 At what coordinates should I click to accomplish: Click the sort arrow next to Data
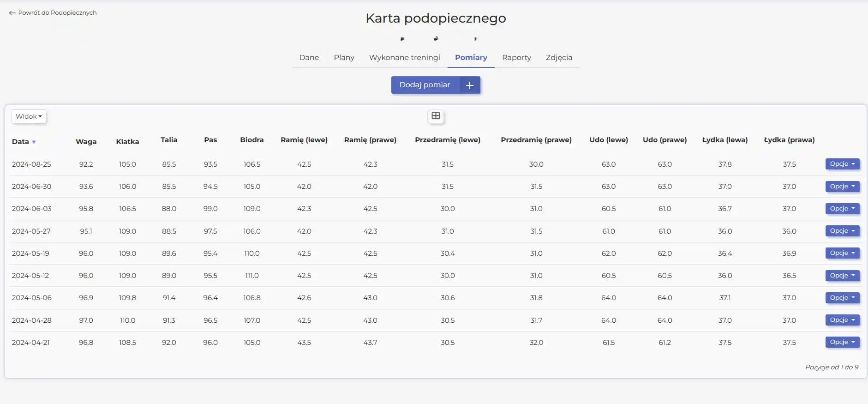[x=34, y=142]
